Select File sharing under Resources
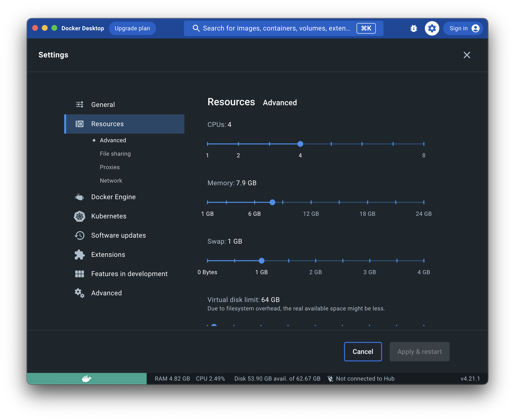The image size is (515, 420). pos(115,154)
